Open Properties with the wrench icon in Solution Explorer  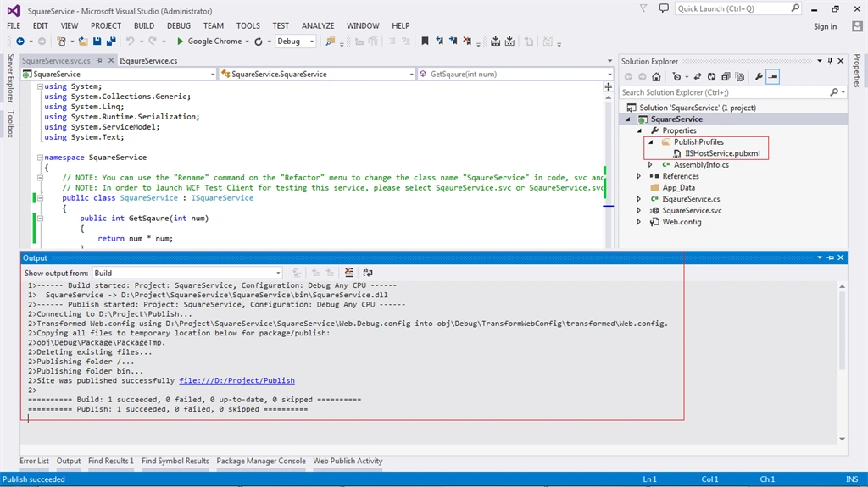coord(759,77)
